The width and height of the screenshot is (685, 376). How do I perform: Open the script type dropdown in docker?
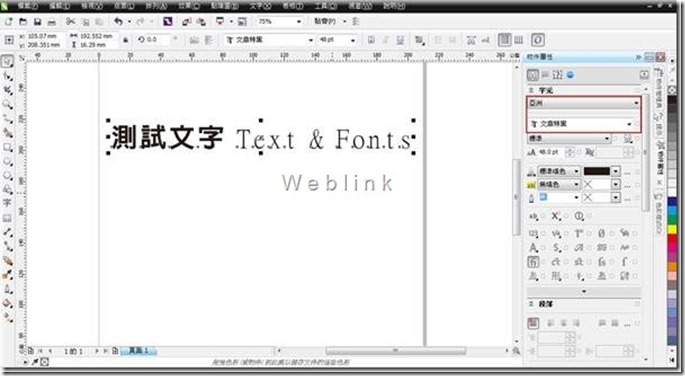(x=584, y=103)
